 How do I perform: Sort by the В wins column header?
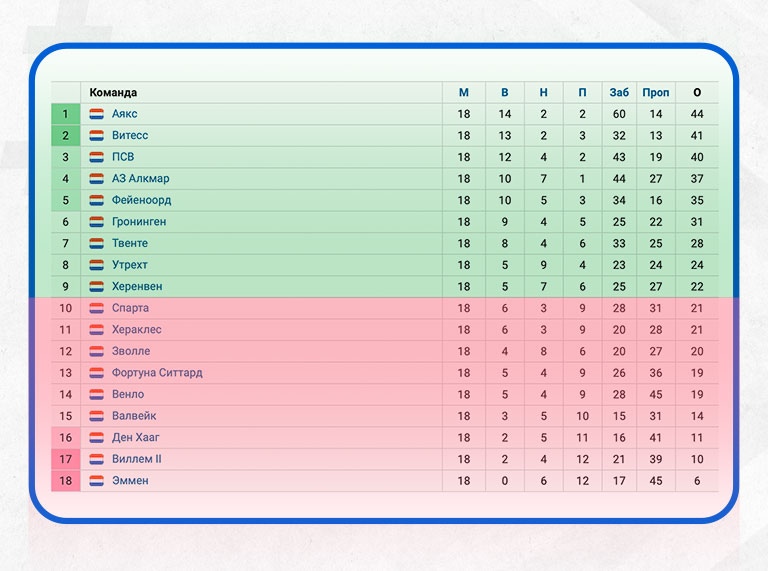(505, 92)
